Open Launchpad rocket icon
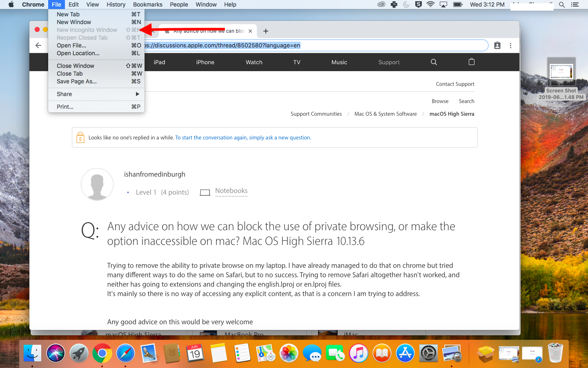 coord(79,353)
